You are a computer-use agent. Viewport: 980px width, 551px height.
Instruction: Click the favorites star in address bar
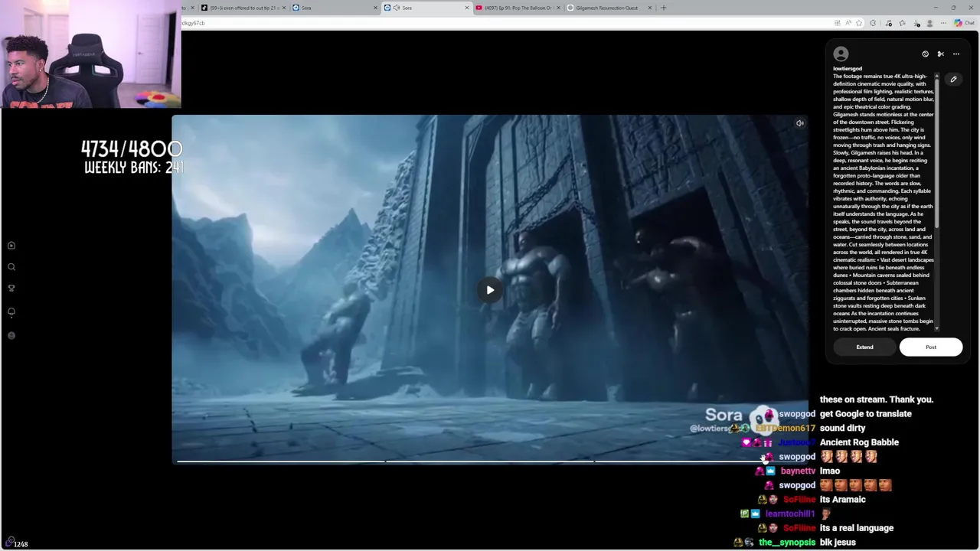pyautogui.click(x=859, y=23)
